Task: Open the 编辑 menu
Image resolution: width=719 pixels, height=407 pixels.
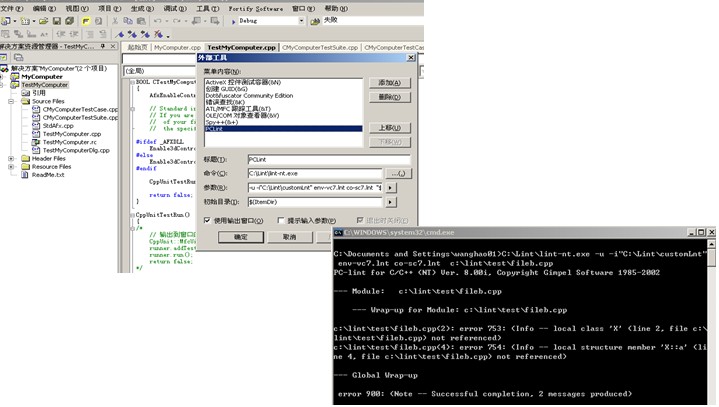Action: (44, 9)
